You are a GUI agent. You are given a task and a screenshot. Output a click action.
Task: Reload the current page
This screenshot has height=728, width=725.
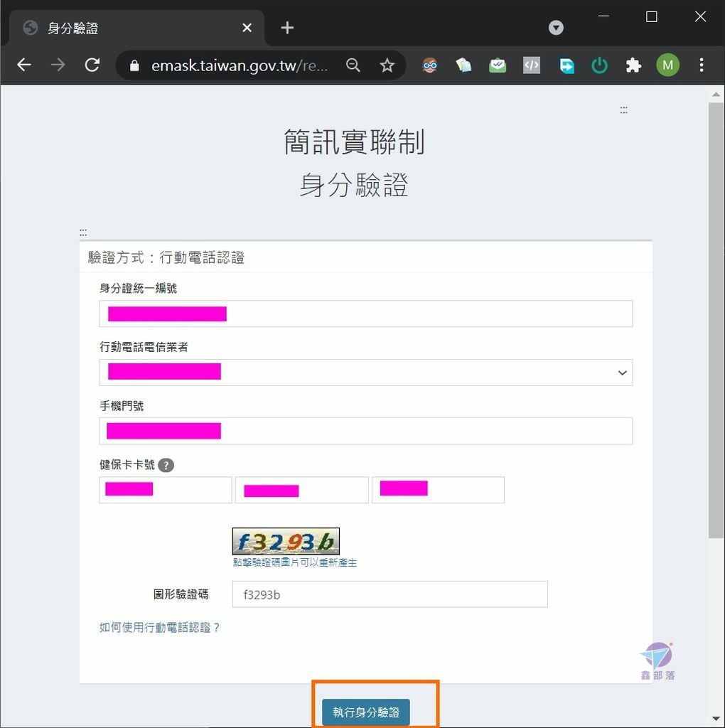(x=92, y=65)
